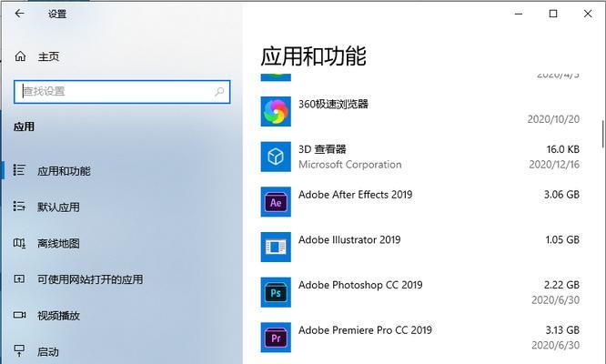Click the Photoshop Ps app icon
The width and height of the screenshot is (606, 364).
tap(276, 292)
